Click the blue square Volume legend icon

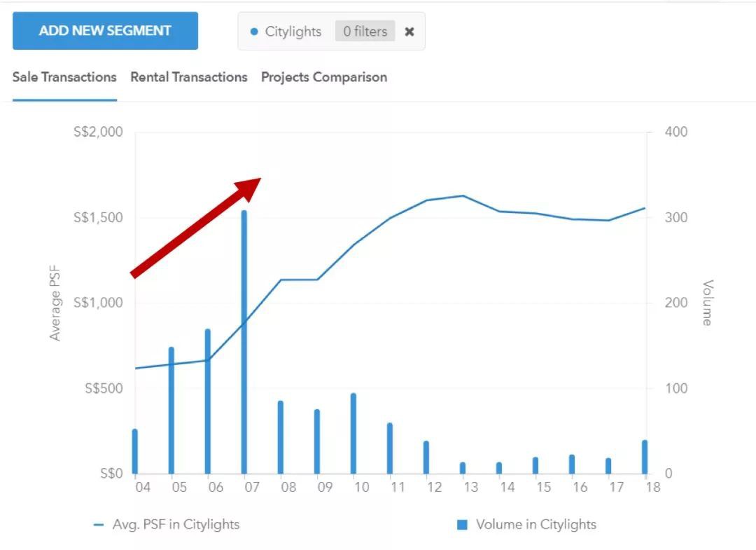462,524
